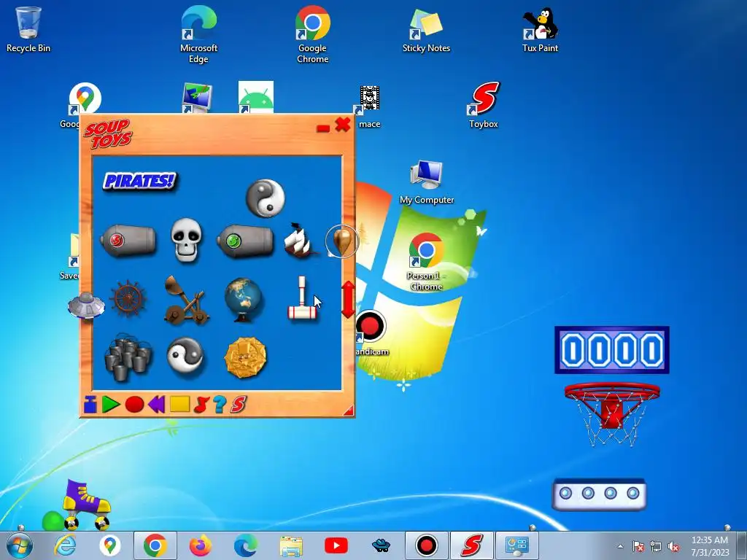Click the purple roller skate toy
The image size is (747, 560).
(86, 504)
